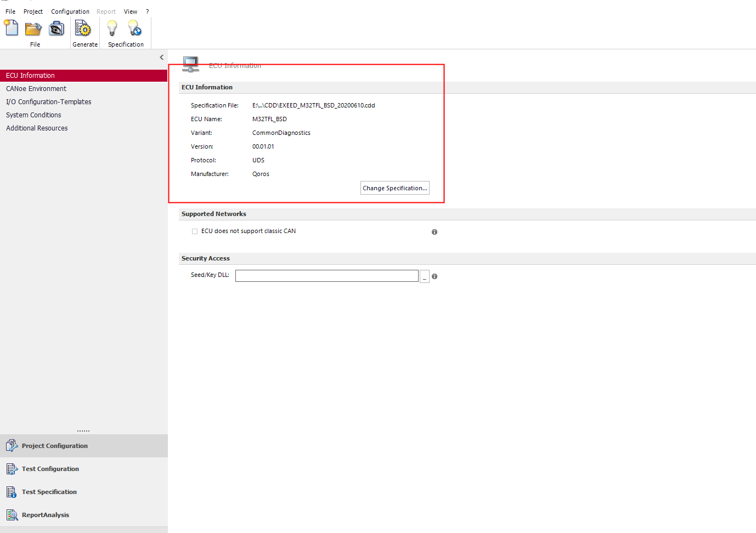Image resolution: width=756 pixels, height=533 pixels.
Task: Collapse the left navigation pane arrow
Action: coord(161,57)
